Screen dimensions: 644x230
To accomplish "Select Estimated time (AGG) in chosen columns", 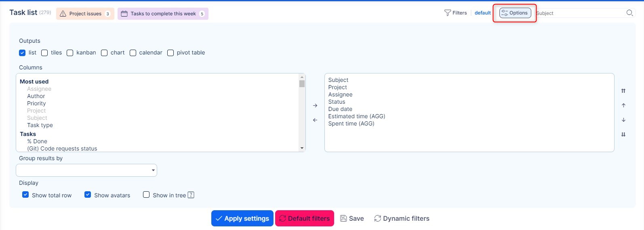I will (x=356, y=116).
